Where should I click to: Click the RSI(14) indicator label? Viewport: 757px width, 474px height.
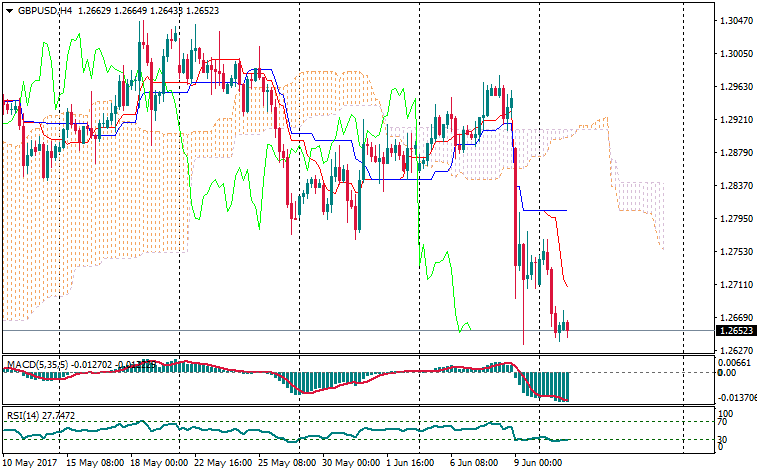coord(22,415)
